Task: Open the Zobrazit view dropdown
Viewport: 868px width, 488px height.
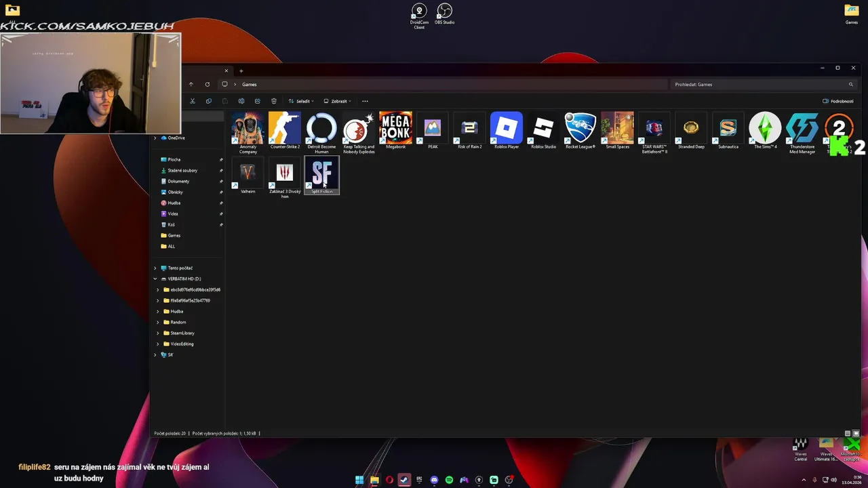Action: point(337,101)
